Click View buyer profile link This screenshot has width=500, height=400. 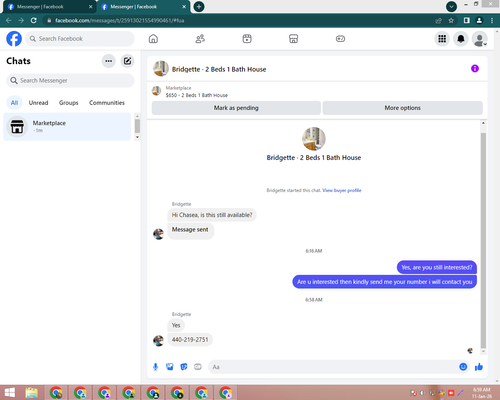coord(342,190)
